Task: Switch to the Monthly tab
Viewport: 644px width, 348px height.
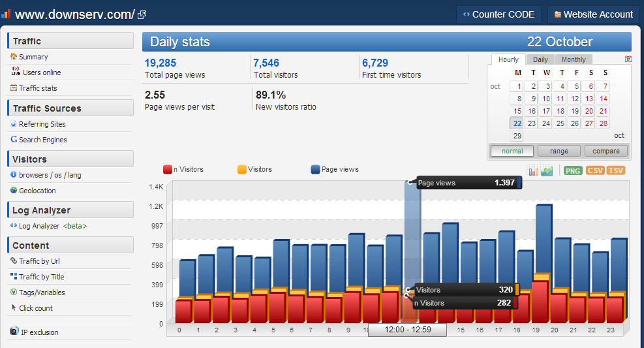Action: click(x=574, y=59)
